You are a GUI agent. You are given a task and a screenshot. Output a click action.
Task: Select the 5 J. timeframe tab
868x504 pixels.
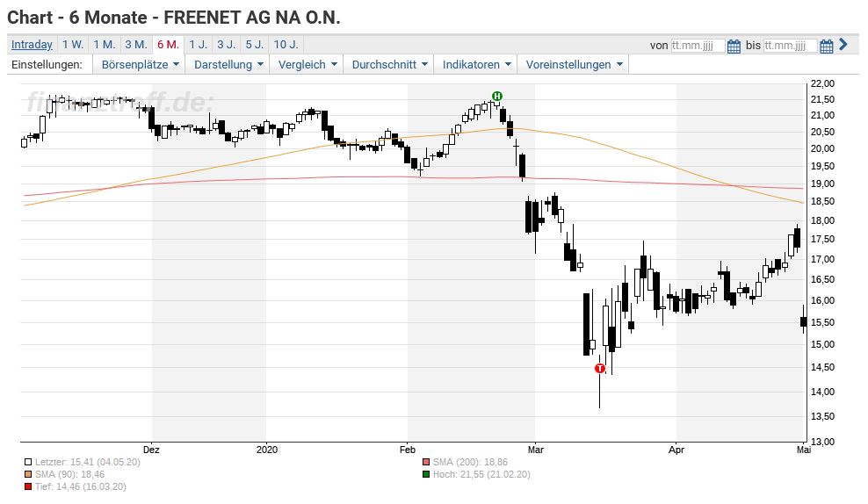(x=255, y=44)
